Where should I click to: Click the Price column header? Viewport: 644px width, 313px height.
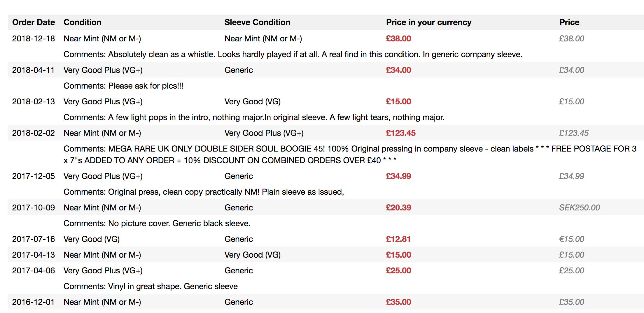tap(569, 22)
